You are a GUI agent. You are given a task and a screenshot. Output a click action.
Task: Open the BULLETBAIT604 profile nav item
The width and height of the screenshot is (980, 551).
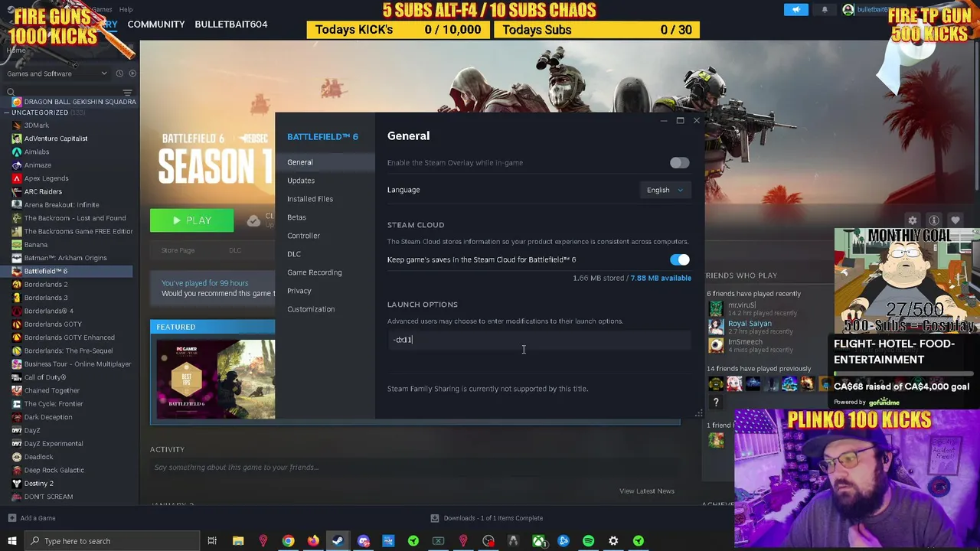231,24
